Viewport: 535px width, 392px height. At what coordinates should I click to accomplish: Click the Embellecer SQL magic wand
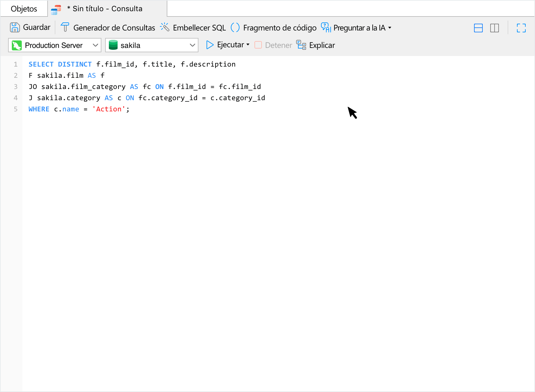pyautogui.click(x=165, y=27)
